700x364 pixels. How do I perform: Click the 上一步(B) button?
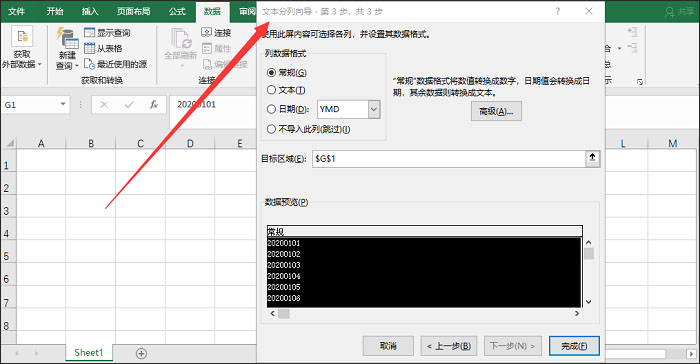pyautogui.click(x=449, y=346)
